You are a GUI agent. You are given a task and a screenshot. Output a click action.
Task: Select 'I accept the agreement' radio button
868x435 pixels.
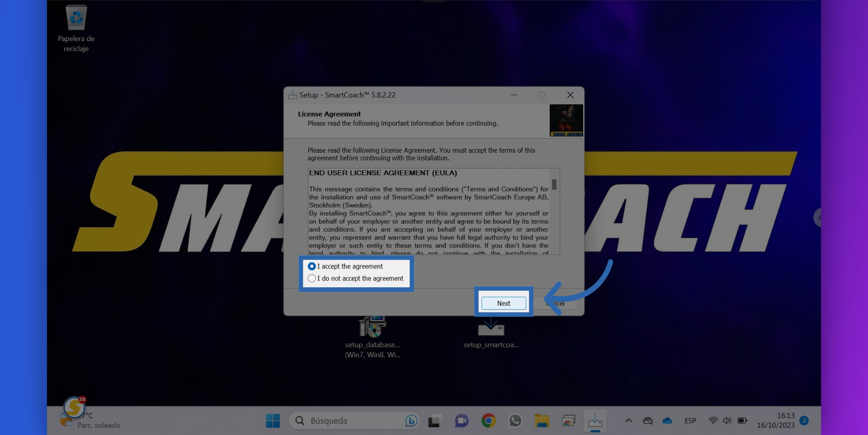click(311, 267)
